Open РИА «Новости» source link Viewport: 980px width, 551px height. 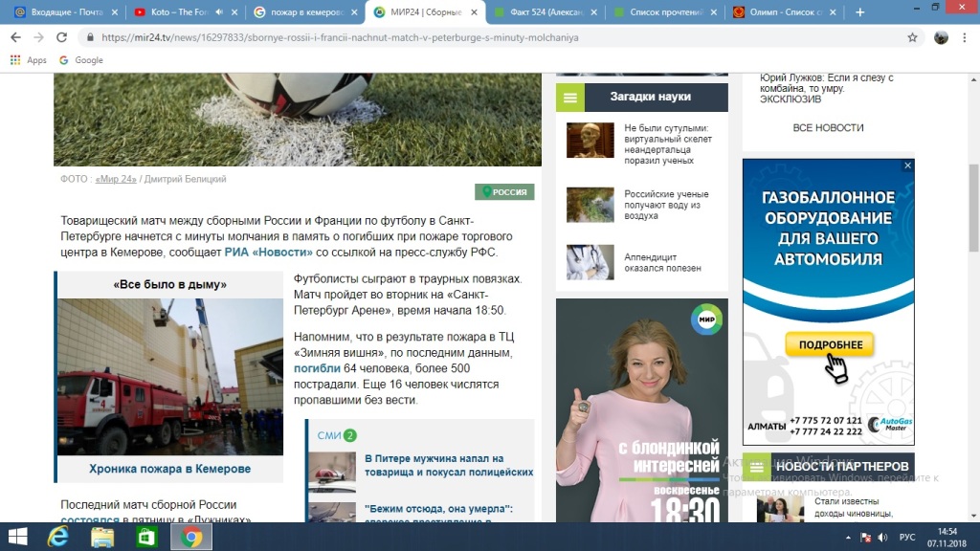(x=269, y=253)
